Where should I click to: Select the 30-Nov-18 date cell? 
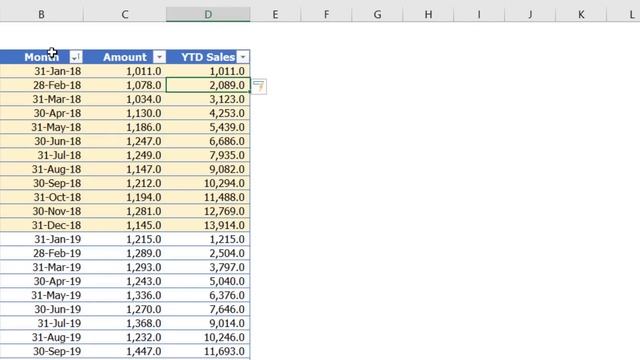point(41,211)
